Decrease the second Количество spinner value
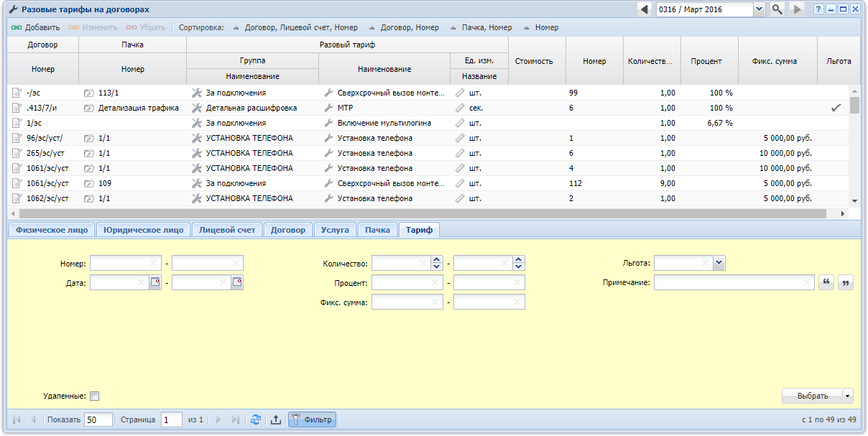The height and width of the screenshot is (436, 868). 519,267
